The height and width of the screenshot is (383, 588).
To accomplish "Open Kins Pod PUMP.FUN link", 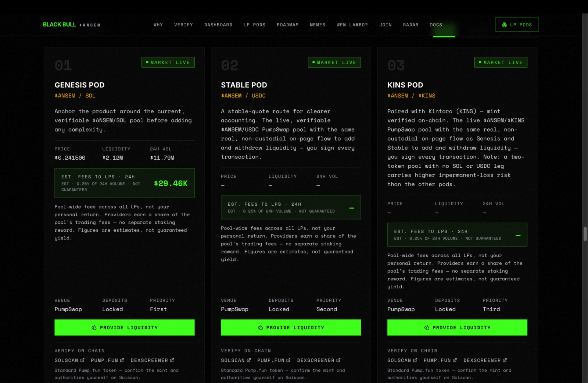I will coord(440,360).
